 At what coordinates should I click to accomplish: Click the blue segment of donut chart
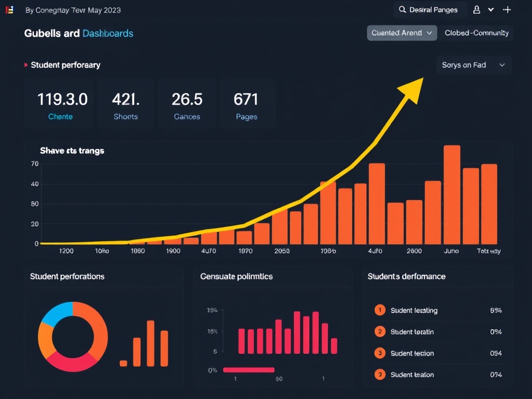click(x=55, y=313)
